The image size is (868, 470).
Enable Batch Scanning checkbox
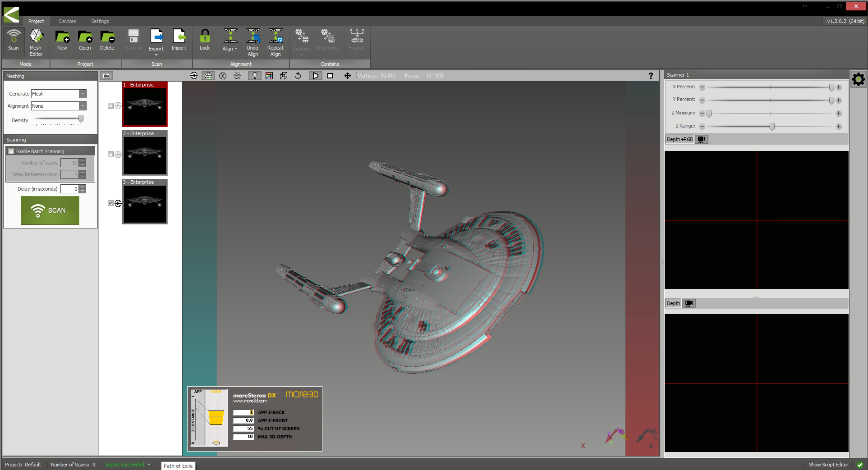pyautogui.click(x=11, y=151)
